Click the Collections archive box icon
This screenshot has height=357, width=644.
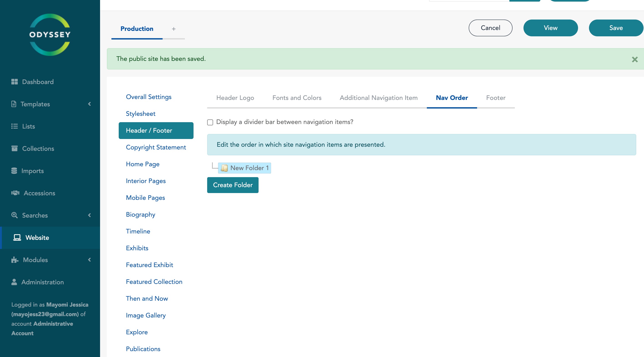point(15,148)
